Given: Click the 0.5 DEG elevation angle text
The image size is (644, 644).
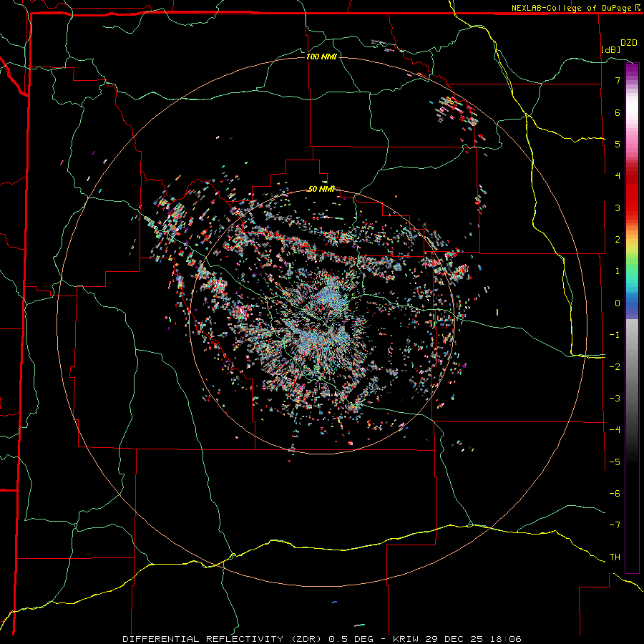Looking at the screenshot, I should click(351, 639).
